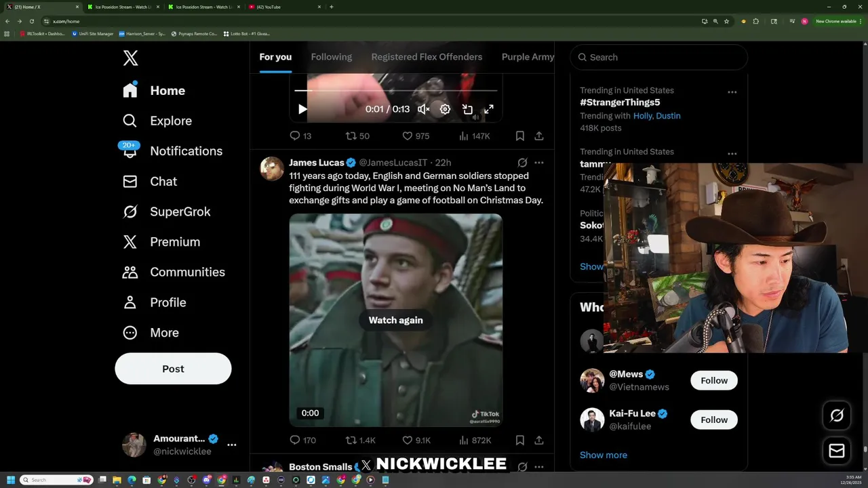View analytics showing 872K views
Viewport: 868px width, 488px height.
[x=475, y=440]
